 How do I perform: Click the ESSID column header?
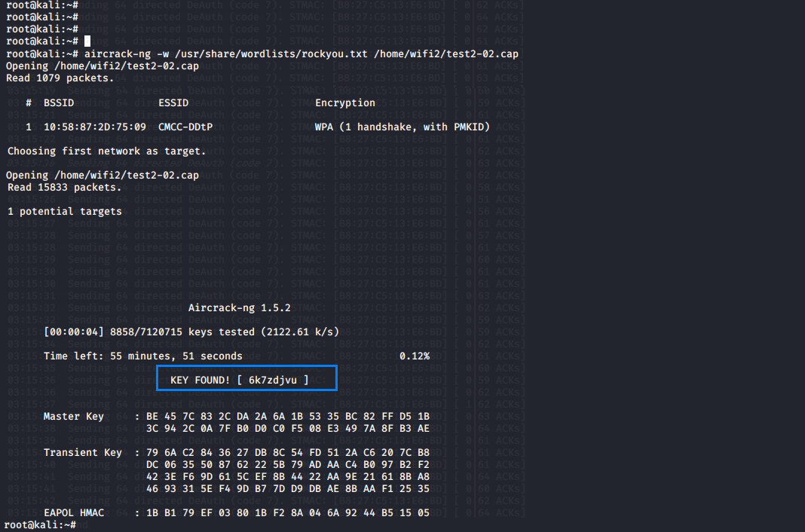click(173, 102)
